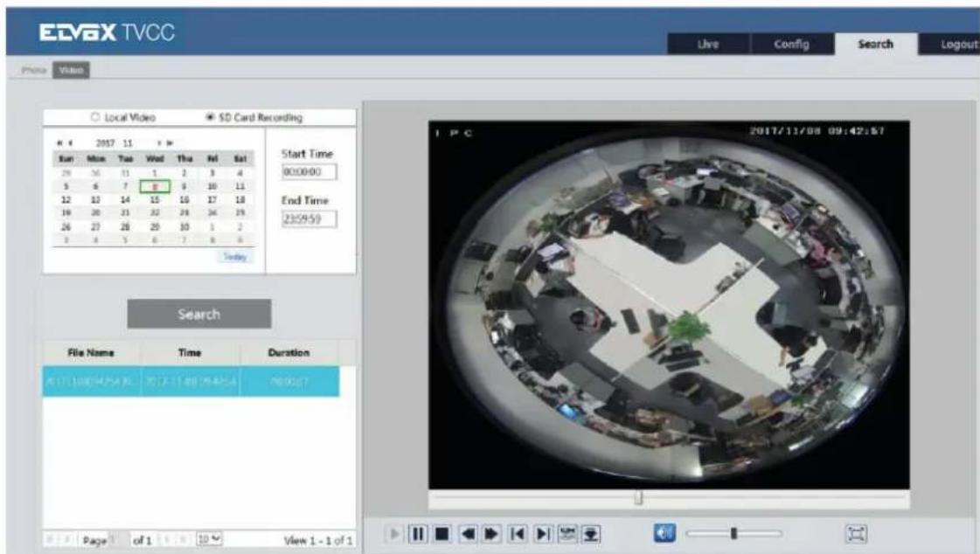980x554 pixels.
Task: Click the greyed-out play button
Action: coord(393,534)
